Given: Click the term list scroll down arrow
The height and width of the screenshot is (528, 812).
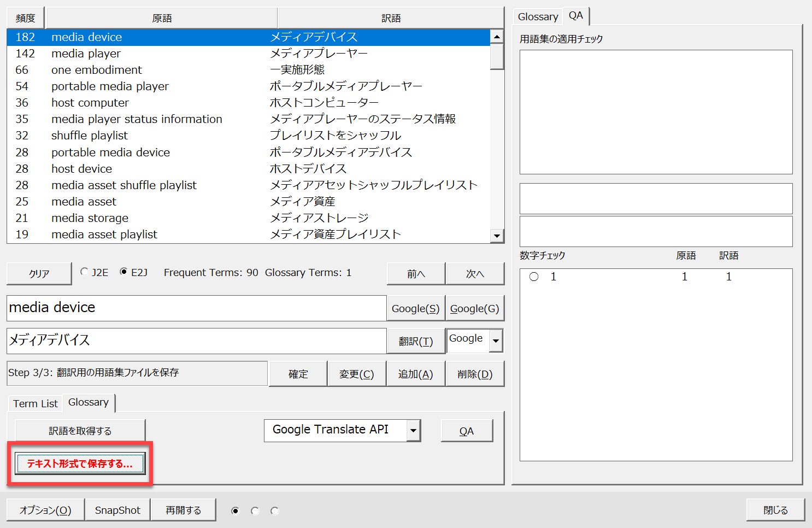Looking at the screenshot, I should [x=497, y=236].
